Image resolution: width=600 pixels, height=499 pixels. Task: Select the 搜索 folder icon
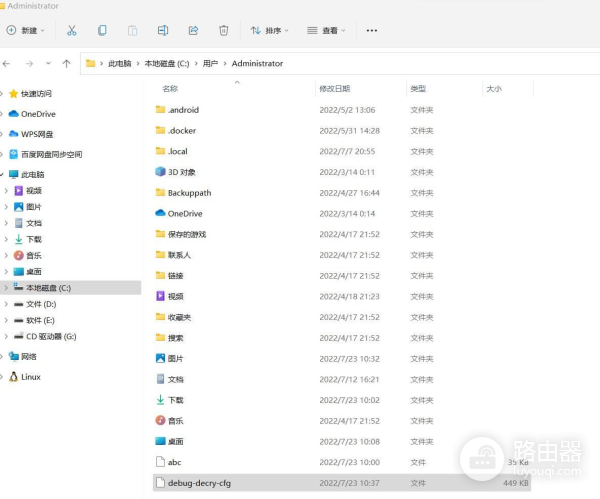[160, 338]
